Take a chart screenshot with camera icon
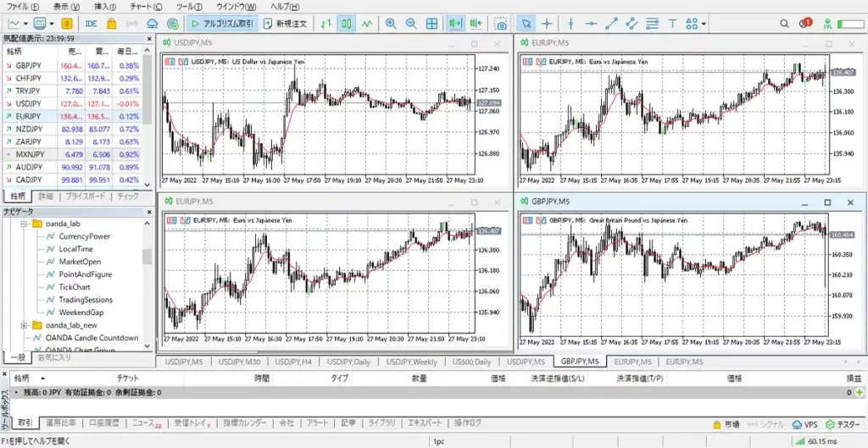 point(502,24)
